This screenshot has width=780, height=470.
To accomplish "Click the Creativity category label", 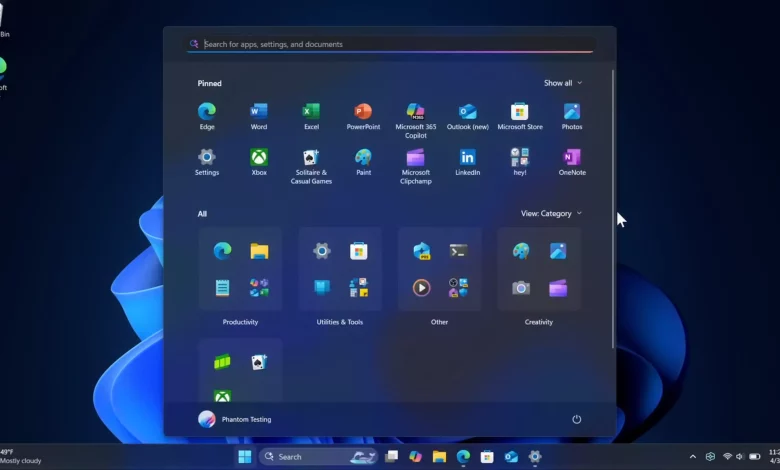I will coord(539,322).
